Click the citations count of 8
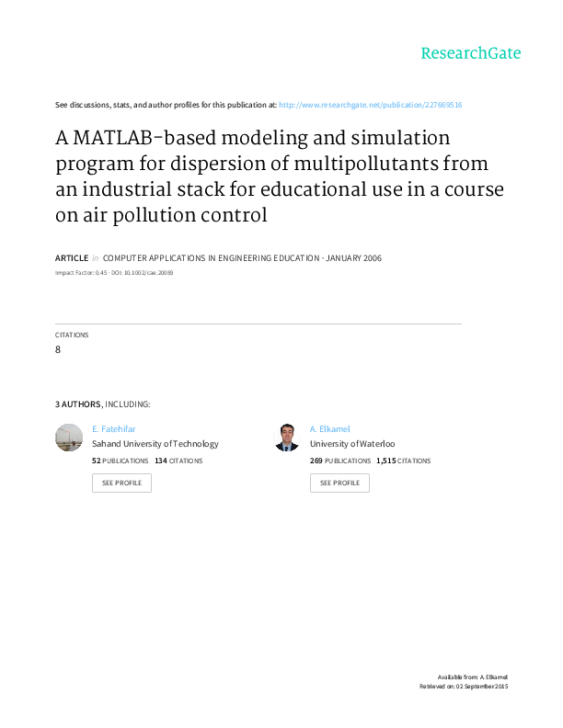 [x=59, y=349]
